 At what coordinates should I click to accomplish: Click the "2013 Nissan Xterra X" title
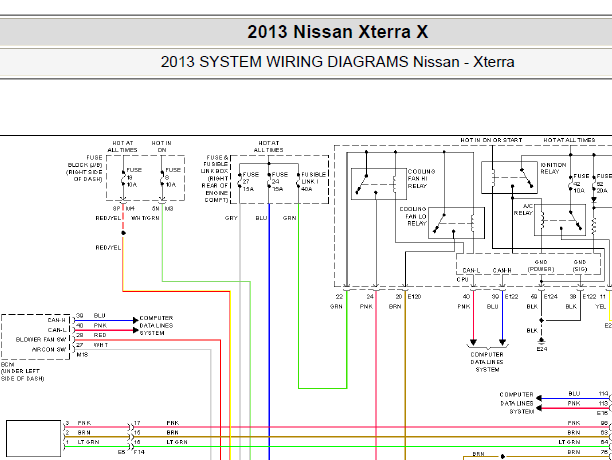click(338, 32)
